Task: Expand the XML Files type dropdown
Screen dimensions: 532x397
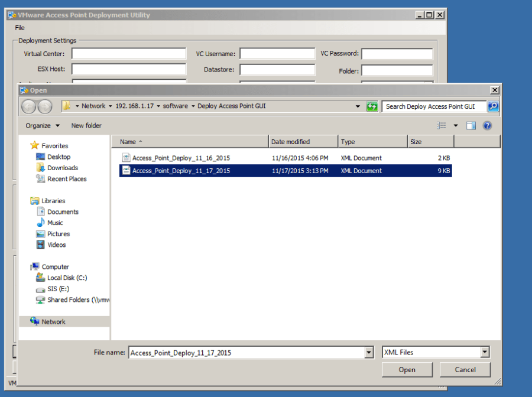Action: (x=485, y=352)
